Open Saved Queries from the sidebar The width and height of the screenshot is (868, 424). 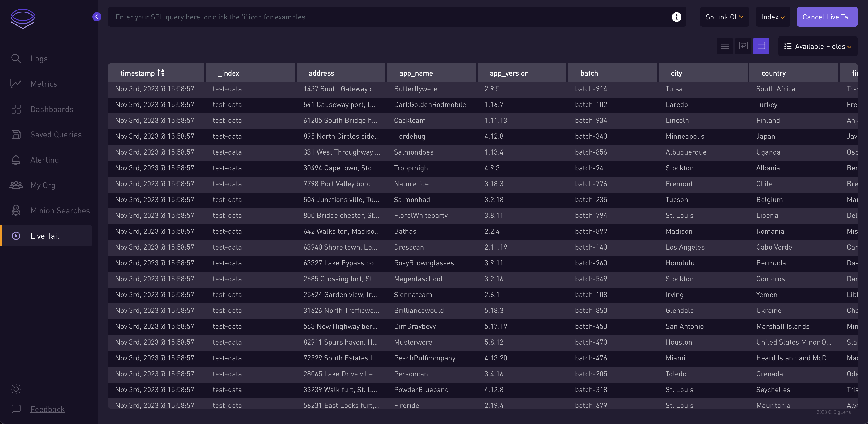[56, 135]
